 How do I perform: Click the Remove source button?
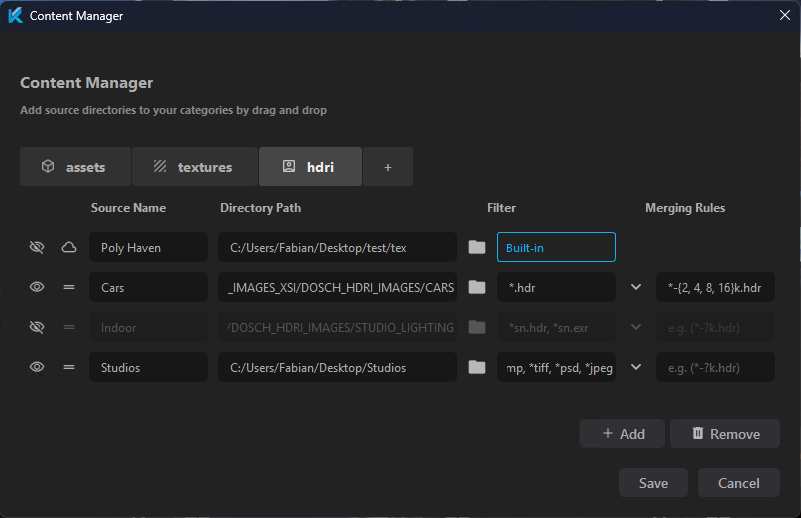tap(725, 434)
